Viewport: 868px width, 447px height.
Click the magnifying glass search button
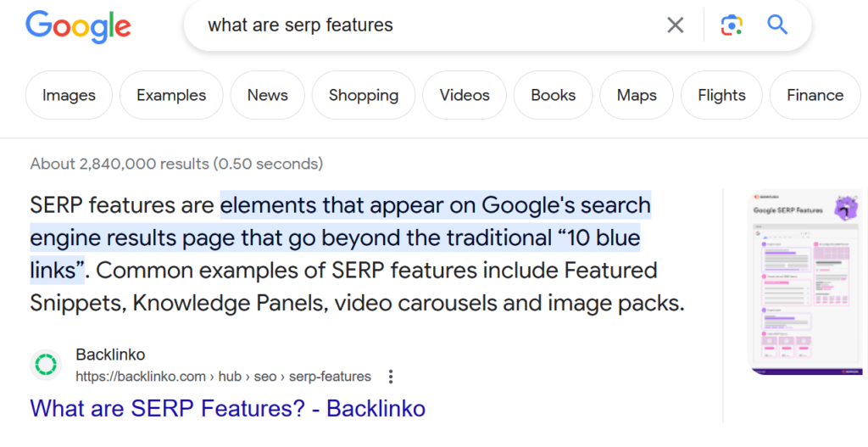777,25
